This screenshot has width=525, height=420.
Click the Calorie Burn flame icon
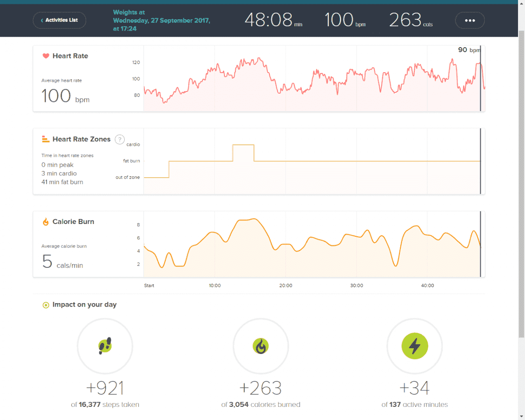[45, 222]
